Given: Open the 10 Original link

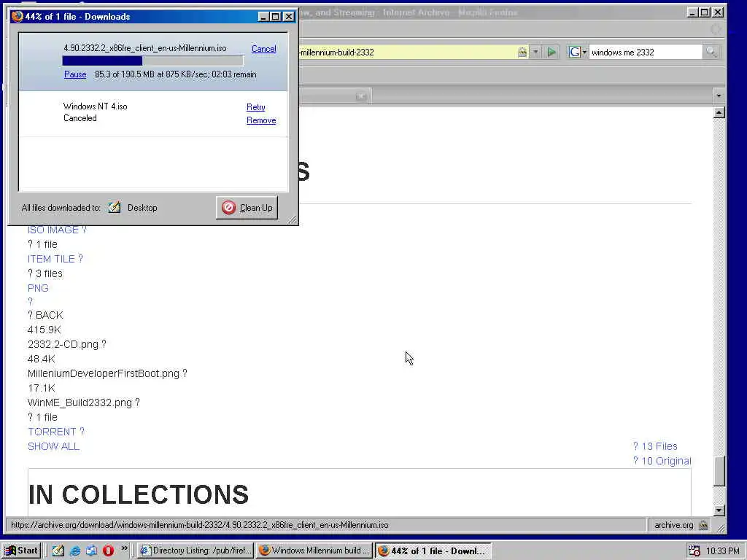Looking at the screenshot, I should click(x=662, y=461).
